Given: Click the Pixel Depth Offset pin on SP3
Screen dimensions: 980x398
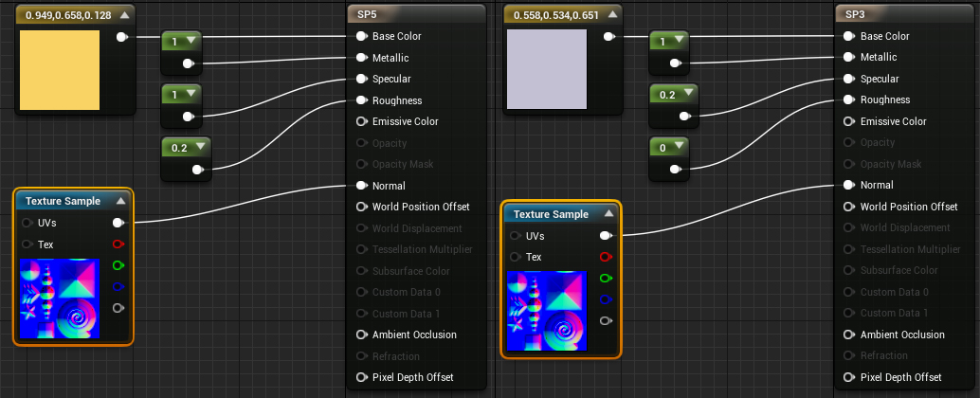Looking at the screenshot, I should [849, 377].
